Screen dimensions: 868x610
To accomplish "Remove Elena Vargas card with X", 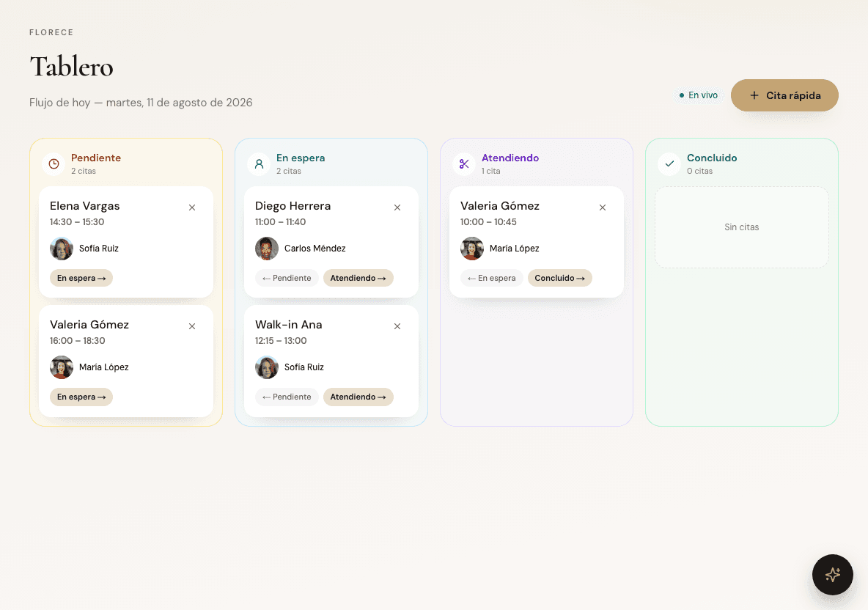I will click(x=192, y=207).
